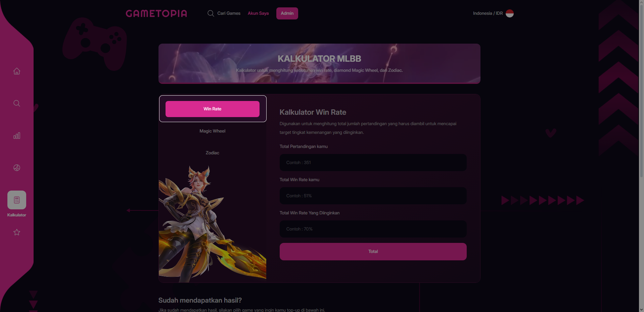Select the Win Rate tab
The width and height of the screenshot is (644, 312).
click(x=213, y=109)
